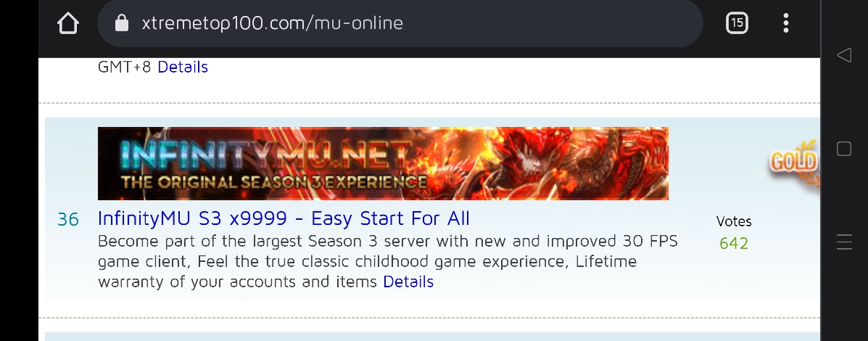Screen dimensions: 868x341
Task: Click the Gold badge icon
Action: click(794, 163)
